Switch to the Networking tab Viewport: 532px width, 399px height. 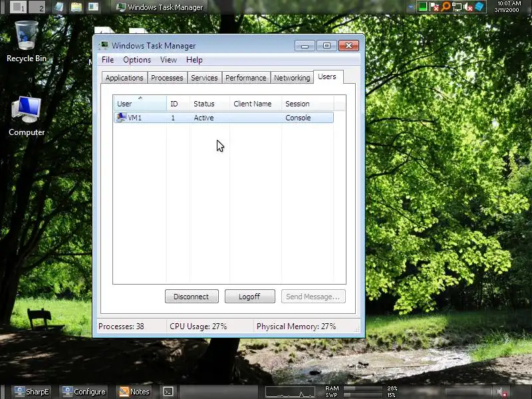coord(292,78)
